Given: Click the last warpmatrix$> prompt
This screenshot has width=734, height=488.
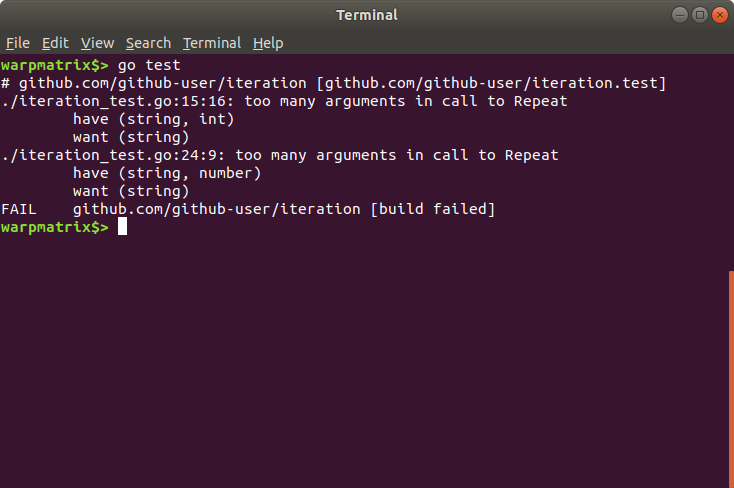Looking at the screenshot, I should 55,227.
